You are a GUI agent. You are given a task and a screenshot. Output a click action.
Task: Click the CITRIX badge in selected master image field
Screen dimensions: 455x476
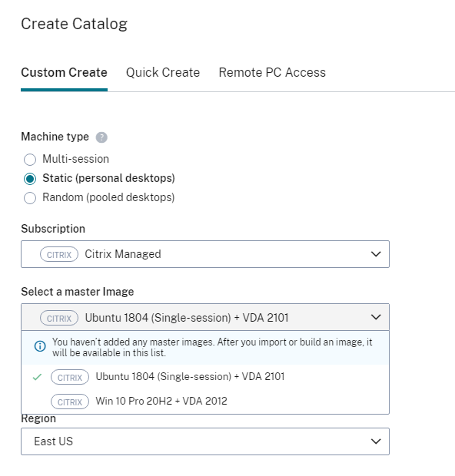click(59, 318)
